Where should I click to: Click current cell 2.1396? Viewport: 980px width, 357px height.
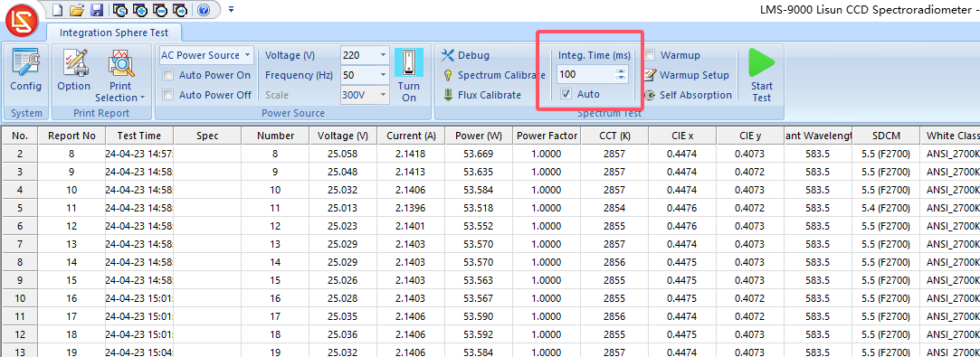pos(411,207)
